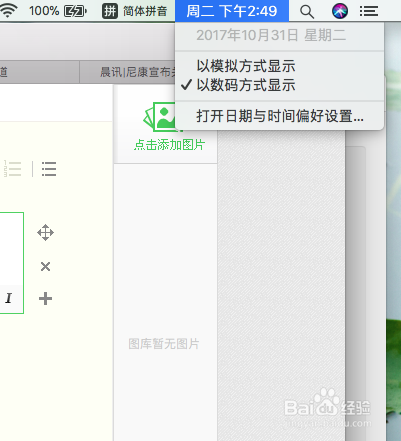Screen dimensions: 401x441
Task: Toggle italic I formatting button
Action: tap(9, 298)
